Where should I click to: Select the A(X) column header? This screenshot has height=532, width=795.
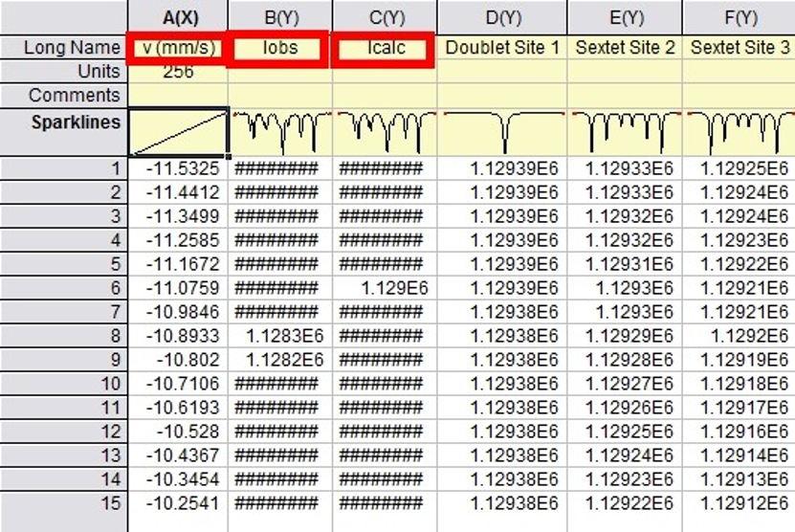(178, 17)
